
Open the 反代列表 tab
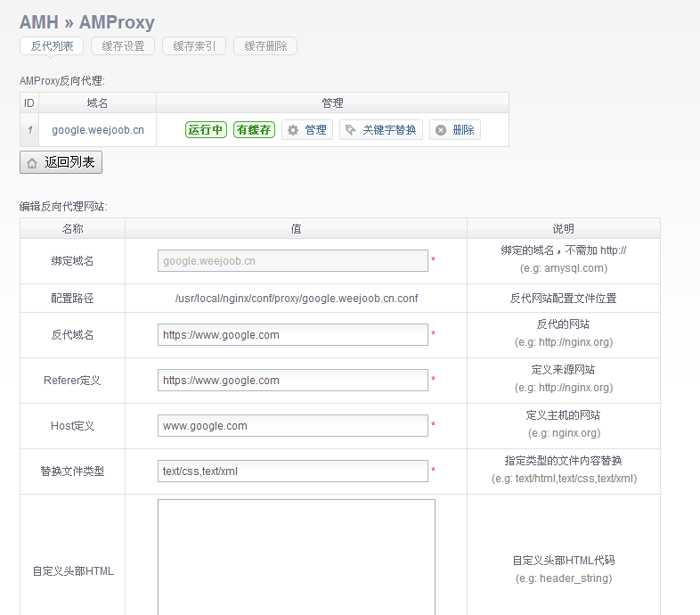tap(52, 46)
